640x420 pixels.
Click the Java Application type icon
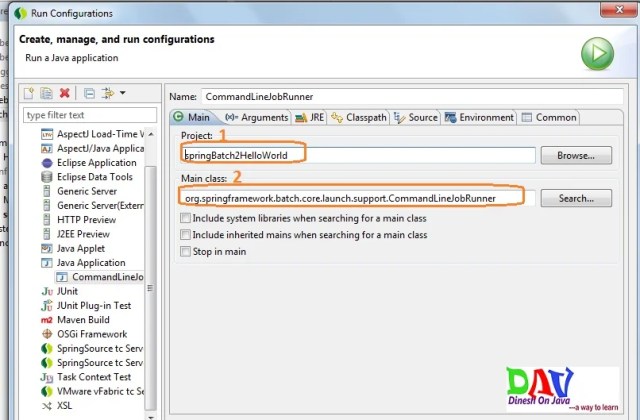point(47,263)
